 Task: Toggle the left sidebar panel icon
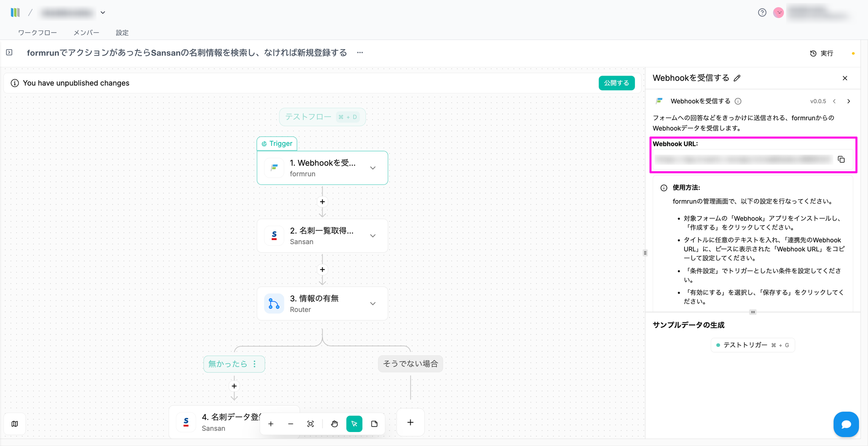(x=9, y=52)
